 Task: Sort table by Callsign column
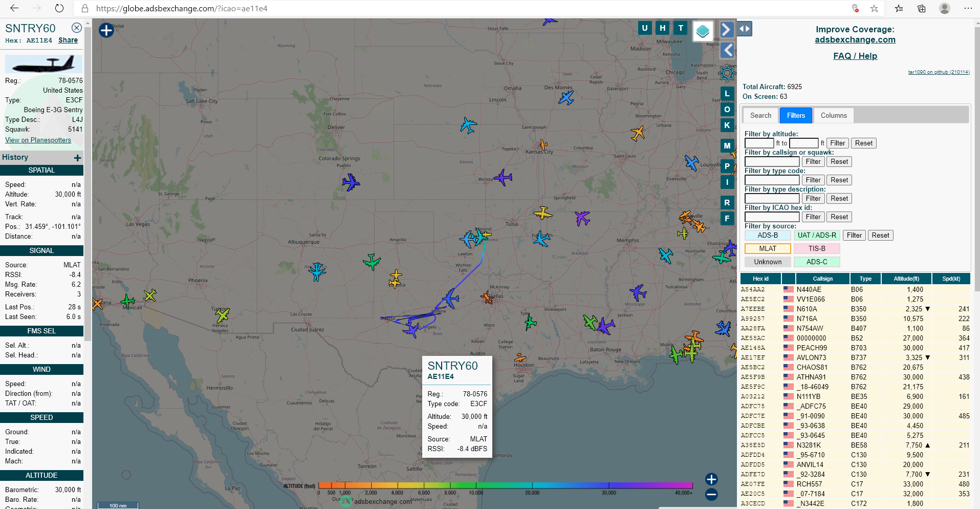[822, 279]
